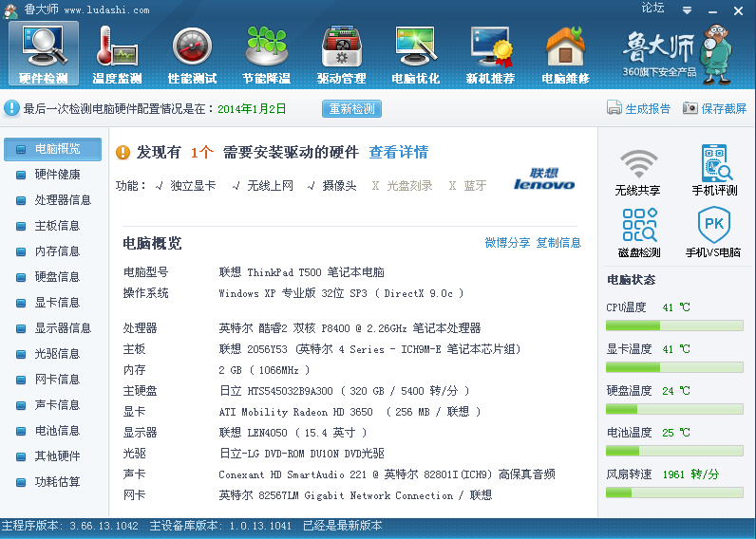Open the 驱动管理 driver management

point(341,53)
